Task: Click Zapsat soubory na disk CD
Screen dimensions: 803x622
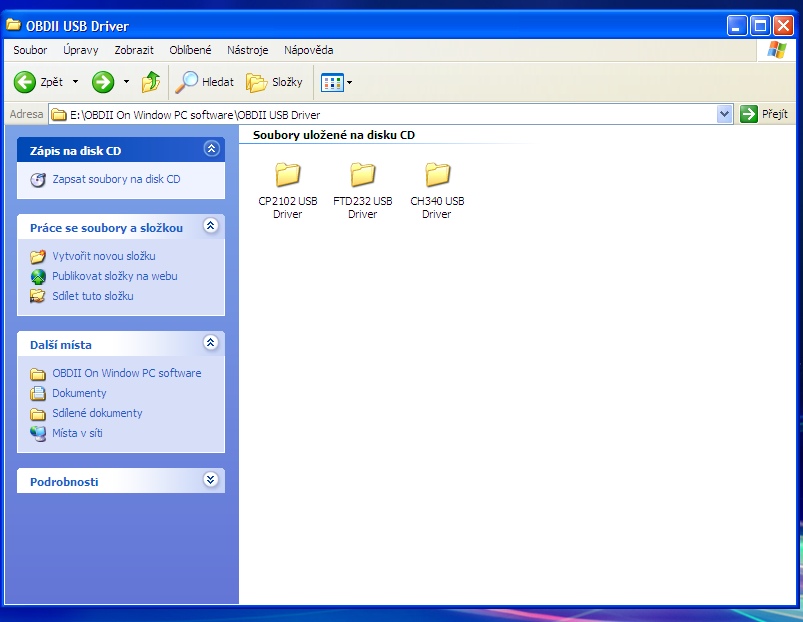Action: 116,179
